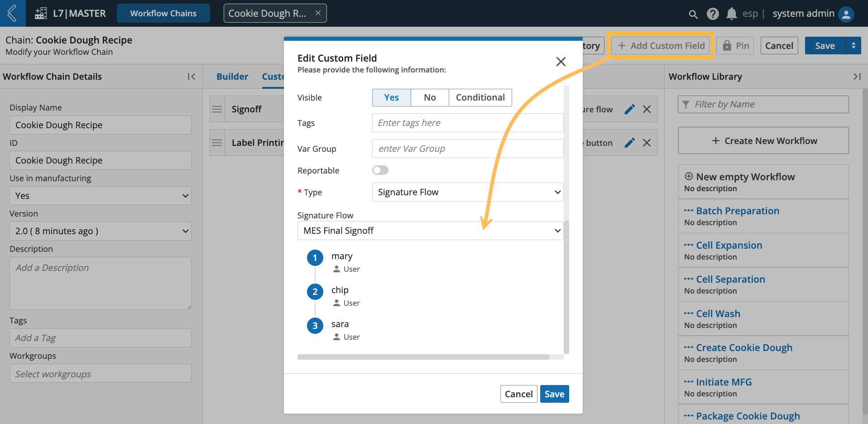Close the Cookie Dough R... tab
Viewport: 868px width, 424px height.
(x=318, y=13)
